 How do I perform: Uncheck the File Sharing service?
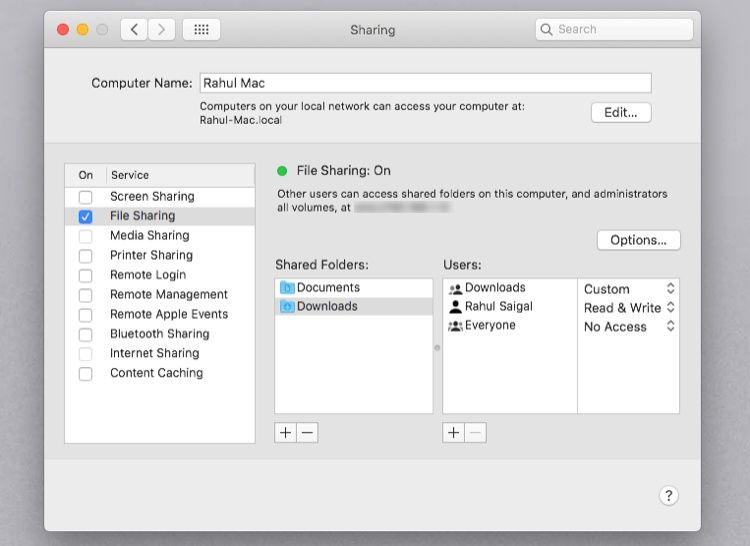pos(86,216)
